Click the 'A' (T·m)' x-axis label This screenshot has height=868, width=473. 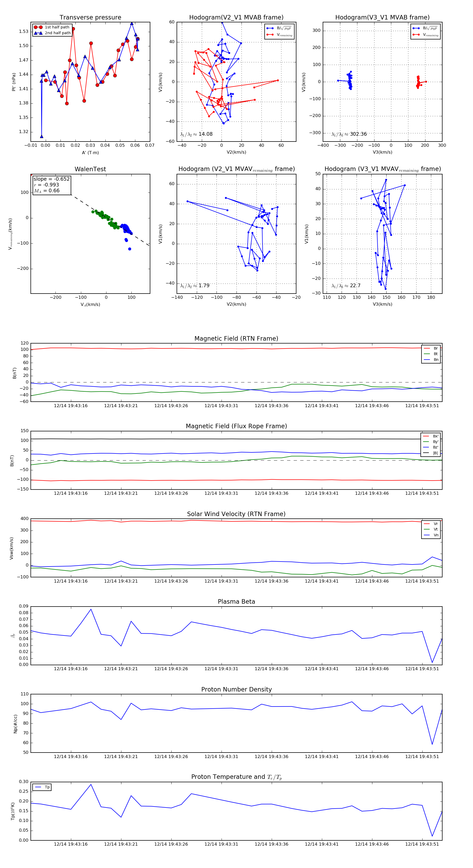[90, 153]
